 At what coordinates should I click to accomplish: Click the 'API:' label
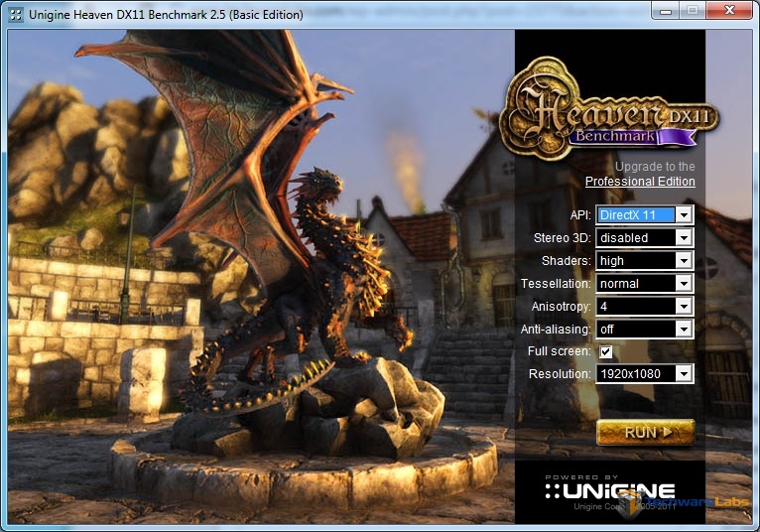point(580,214)
